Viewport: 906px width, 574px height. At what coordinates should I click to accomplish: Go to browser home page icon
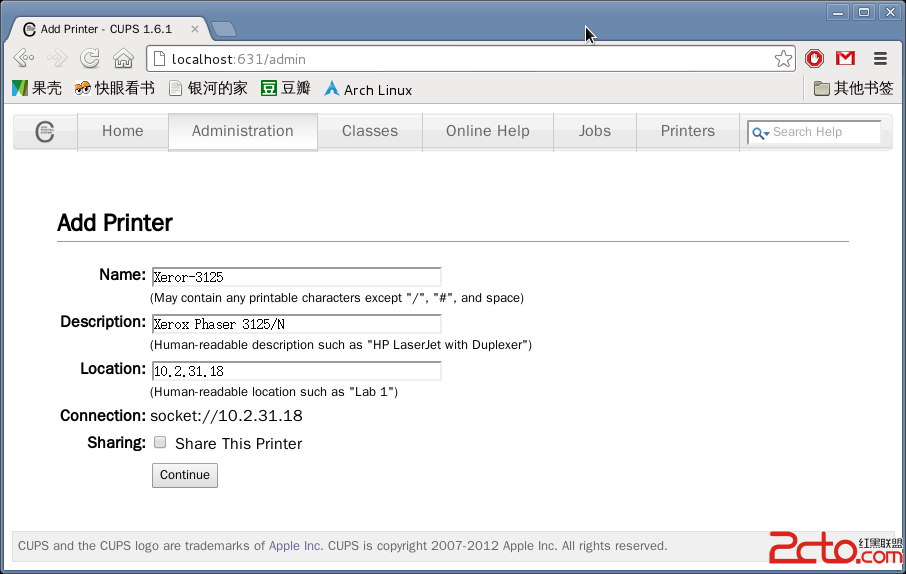(x=123, y=58)
